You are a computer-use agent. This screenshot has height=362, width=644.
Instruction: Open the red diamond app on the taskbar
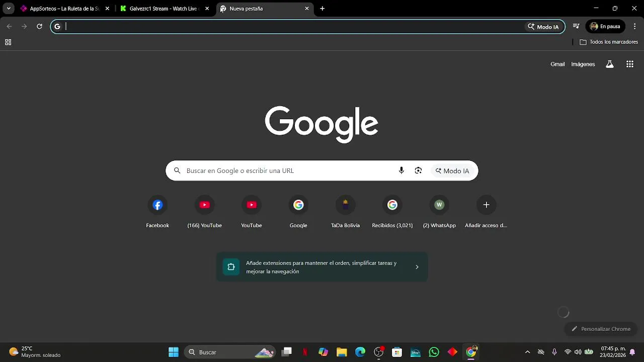pos(452,352)
